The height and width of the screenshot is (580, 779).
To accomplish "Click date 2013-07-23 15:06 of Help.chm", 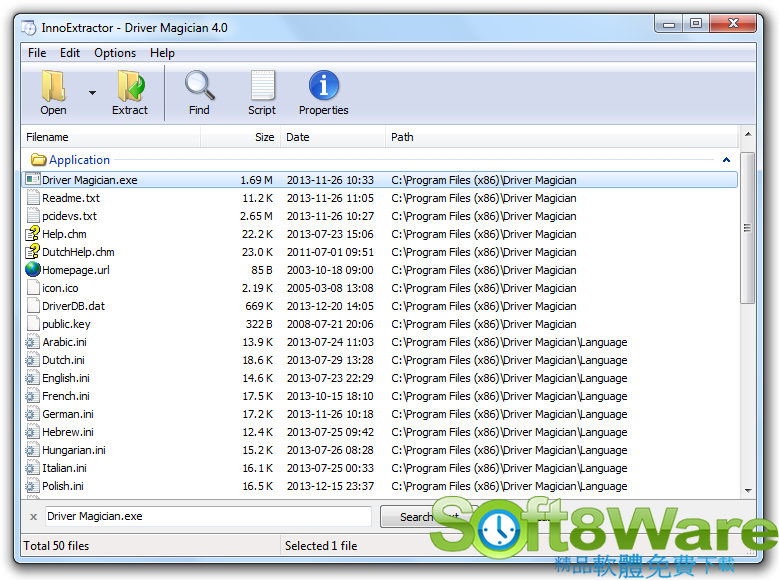I will pos(330,234).
